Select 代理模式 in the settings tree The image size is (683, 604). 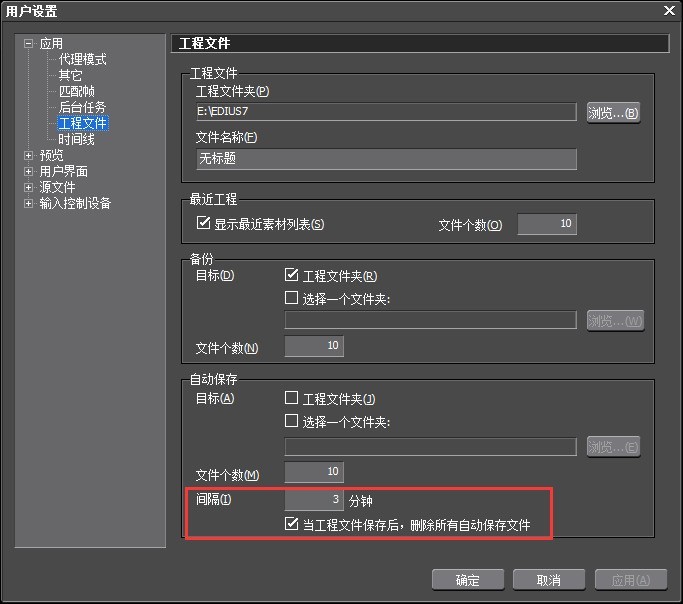point(82,59)
